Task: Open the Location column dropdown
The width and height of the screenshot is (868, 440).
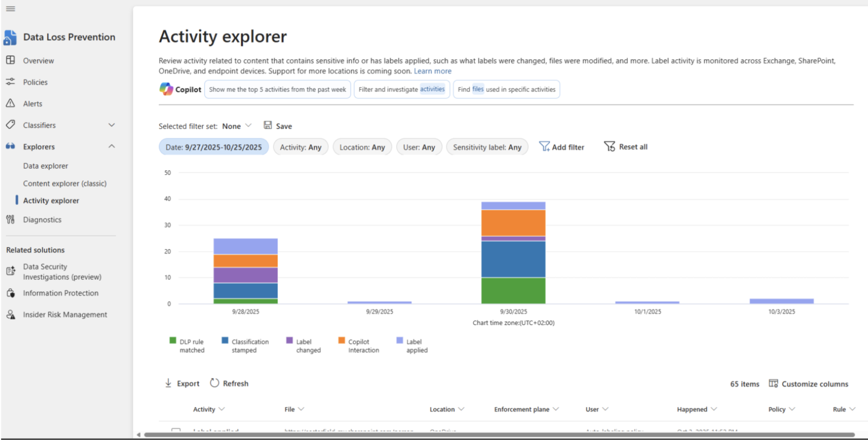Action: [x=461, y=409]
